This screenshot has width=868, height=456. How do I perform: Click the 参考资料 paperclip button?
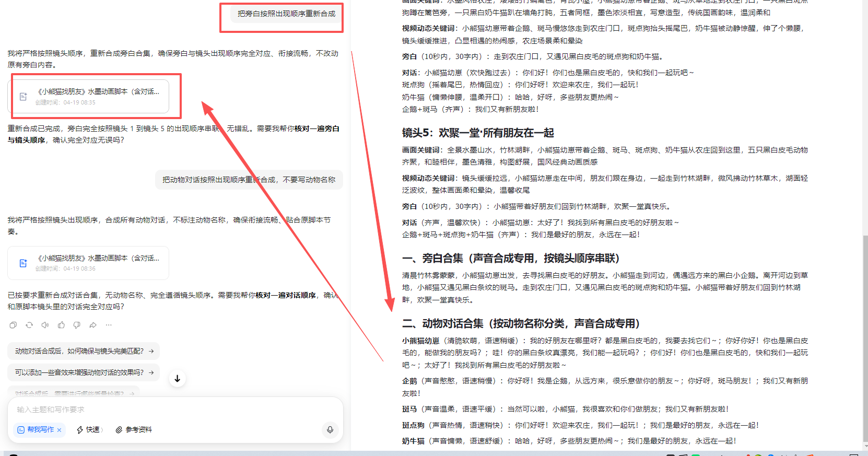pos(134,430)
